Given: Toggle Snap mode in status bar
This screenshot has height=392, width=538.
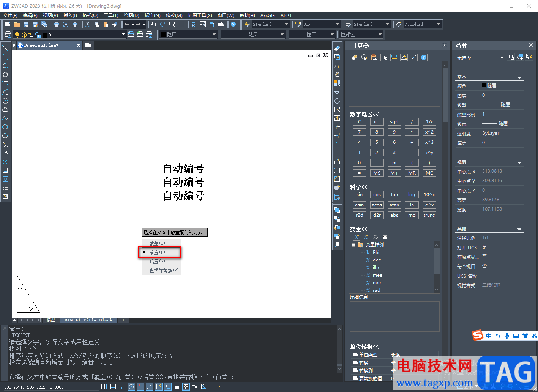Looking at the screenshot, I should (x=104, y=387).
